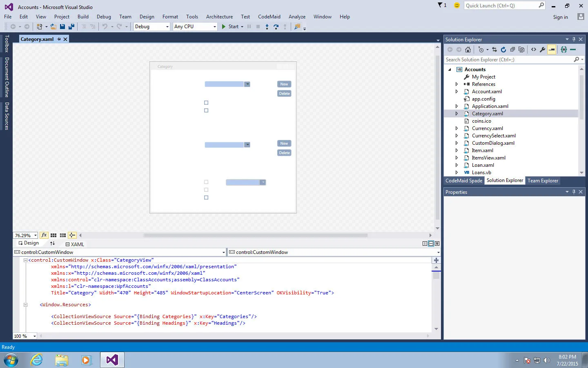Screen dimensions: 588x368
Task: Toggle the designer effects fx button
Action: pyautogui.click(x=44, y=235)
